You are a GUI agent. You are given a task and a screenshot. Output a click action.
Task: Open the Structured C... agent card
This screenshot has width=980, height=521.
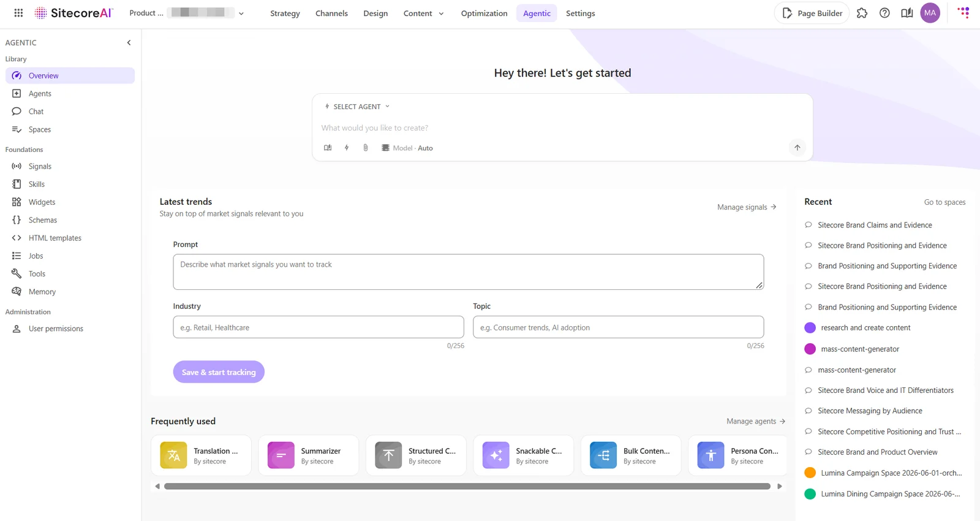pyautogui.click(x=416, y=455)
